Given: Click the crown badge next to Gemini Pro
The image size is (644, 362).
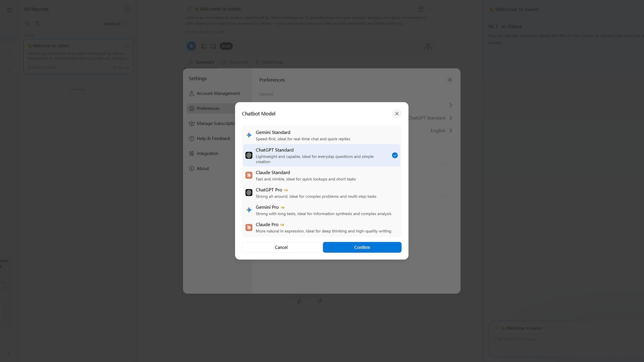Looking at the screenshot, I should pos(283,207).
